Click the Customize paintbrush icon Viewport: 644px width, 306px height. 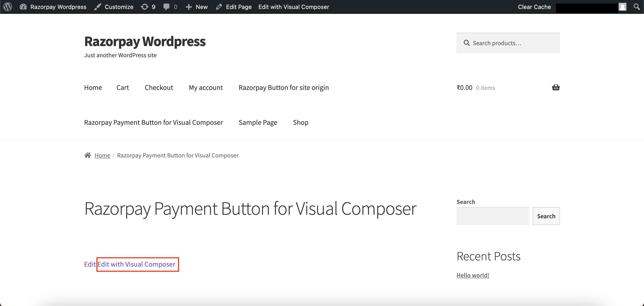[97, 6]
